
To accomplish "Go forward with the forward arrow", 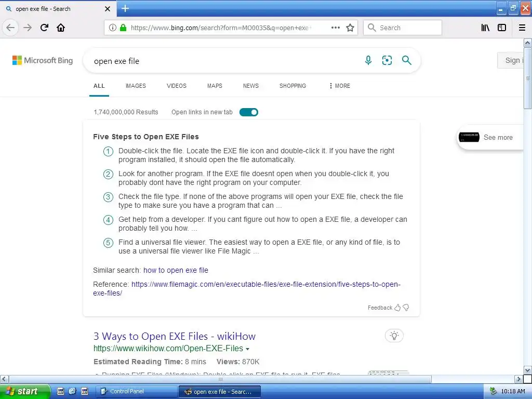I will click(x=28, y=28).
